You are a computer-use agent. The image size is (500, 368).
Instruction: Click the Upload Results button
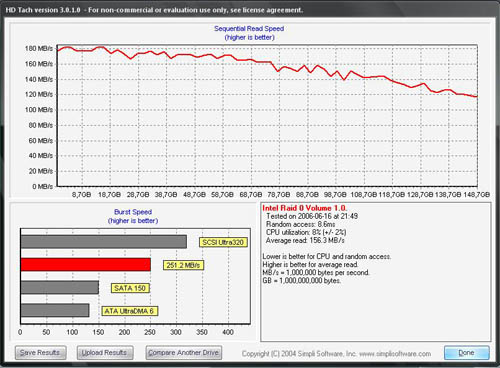click(x=105, y=352)
